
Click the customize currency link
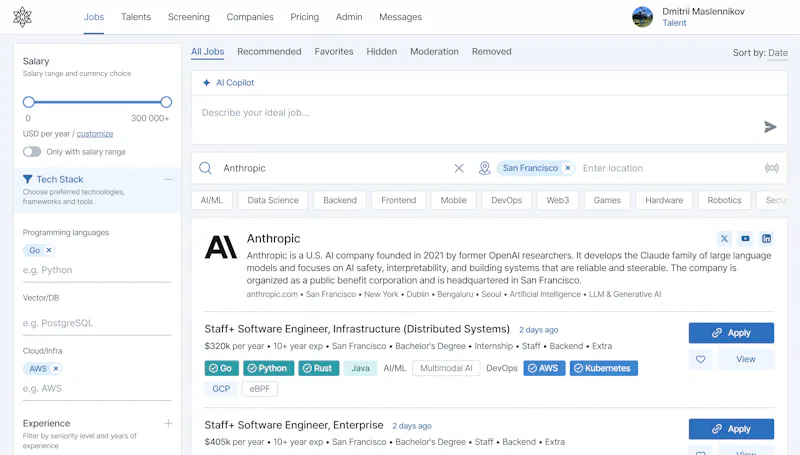point(95,134)
